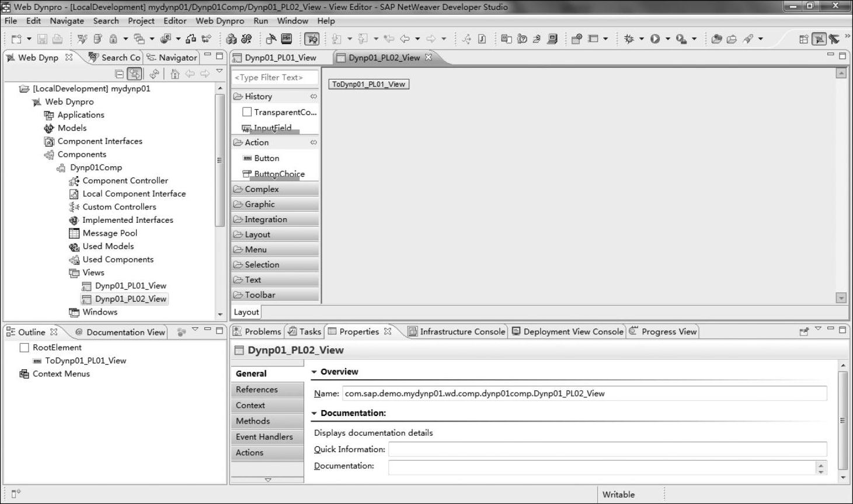This screenshot has width=853, height=504.
Task: Toggle Link with Editor in Web Dynpro explorer
Action: click(134, 73)
